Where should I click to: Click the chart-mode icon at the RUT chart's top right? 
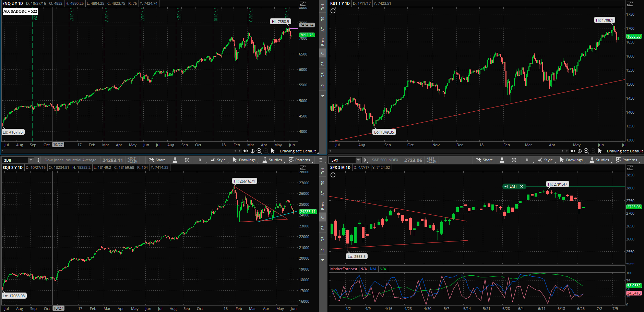pyautogui.click(x=630, y=3)
